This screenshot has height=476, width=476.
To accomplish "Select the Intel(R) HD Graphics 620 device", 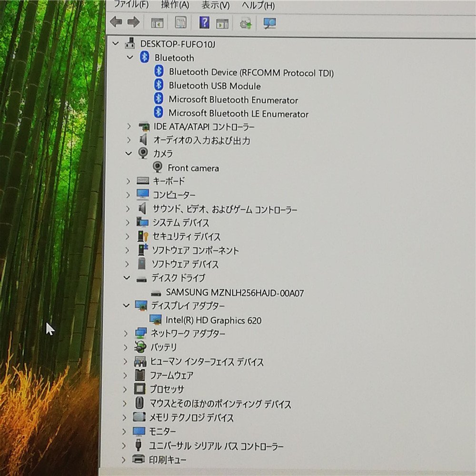I will [214, 320].
